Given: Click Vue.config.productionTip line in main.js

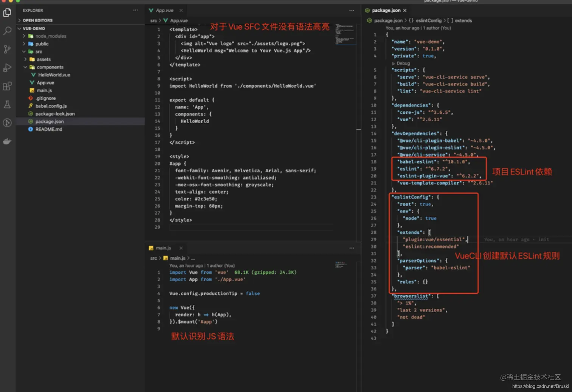Looking at the screenshot, I should [x=214, y=293].
